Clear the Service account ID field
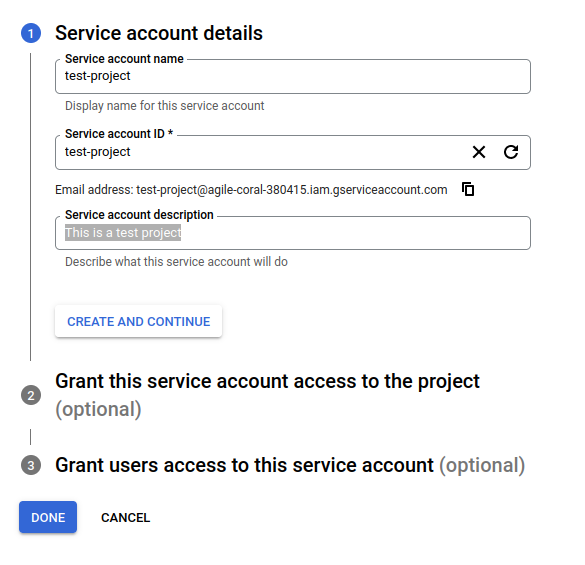This screenshot has width=585, height=565. (479, 152)
